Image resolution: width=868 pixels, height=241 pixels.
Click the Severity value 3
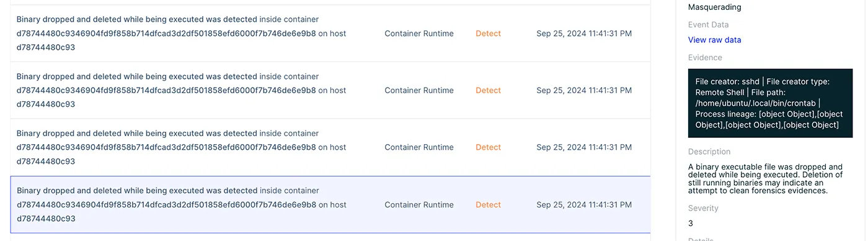click(691, 224)
